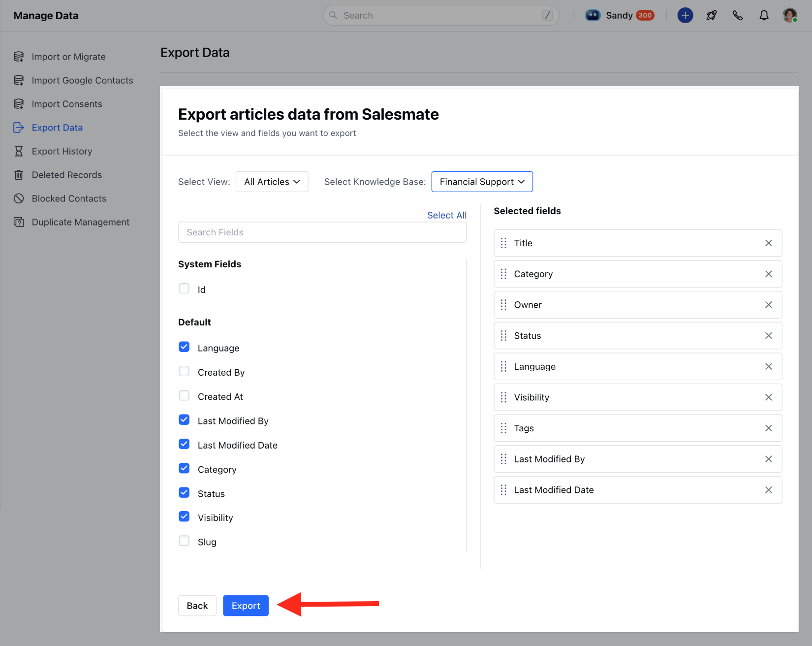This screenshot has height=646, width=812.
Task: Click the Sandy 300 credits badge
Action: click(645, 15)
